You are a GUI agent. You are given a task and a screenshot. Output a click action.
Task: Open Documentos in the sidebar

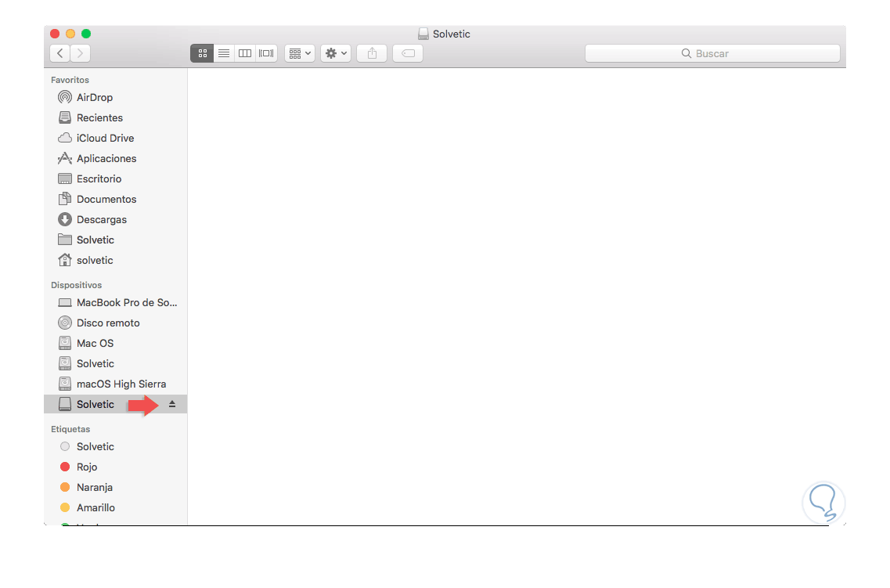[x=115, y=200]
